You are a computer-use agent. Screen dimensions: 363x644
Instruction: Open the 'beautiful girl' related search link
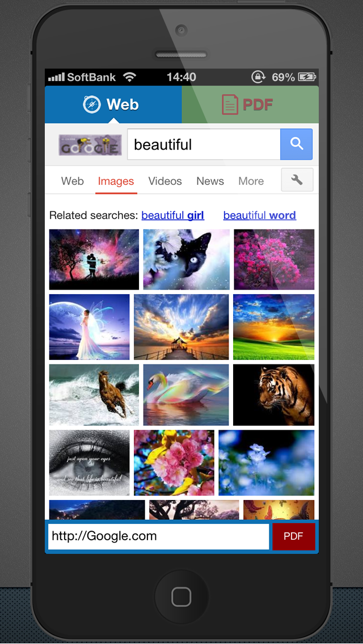point(172,215)
